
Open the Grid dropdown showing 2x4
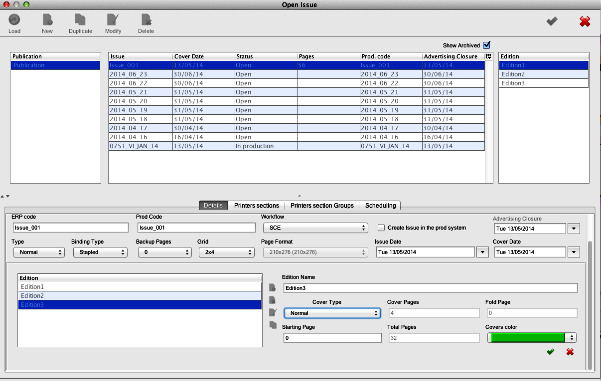pos(227,252)
